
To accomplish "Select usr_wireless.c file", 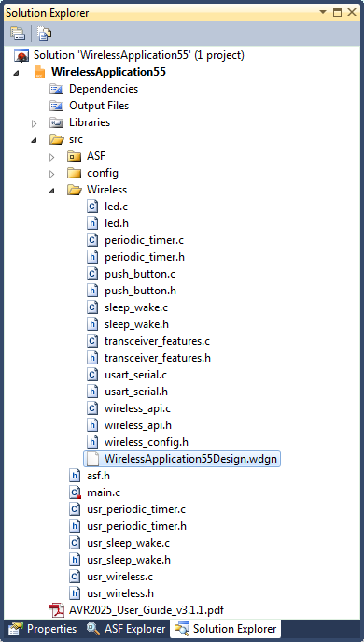I will pyautogui.click(x=119, y=577).
